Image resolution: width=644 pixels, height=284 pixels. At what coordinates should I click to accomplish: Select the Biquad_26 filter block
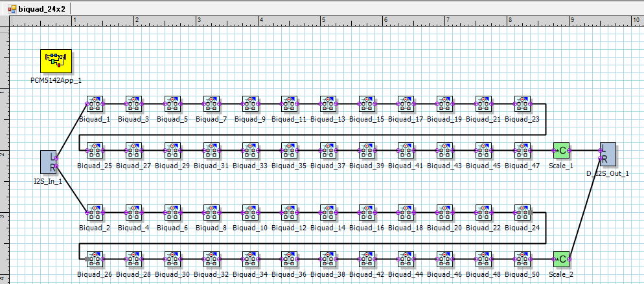coord(95,259)
